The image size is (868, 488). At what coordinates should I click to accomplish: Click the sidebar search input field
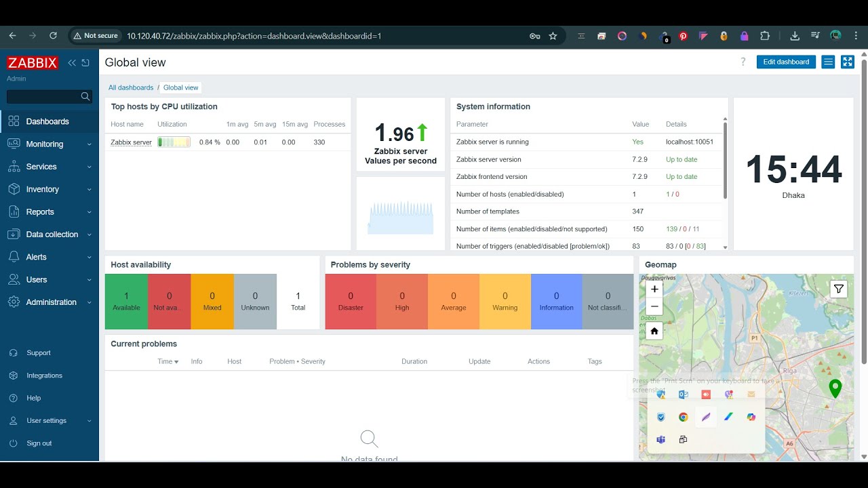[43, 97]
